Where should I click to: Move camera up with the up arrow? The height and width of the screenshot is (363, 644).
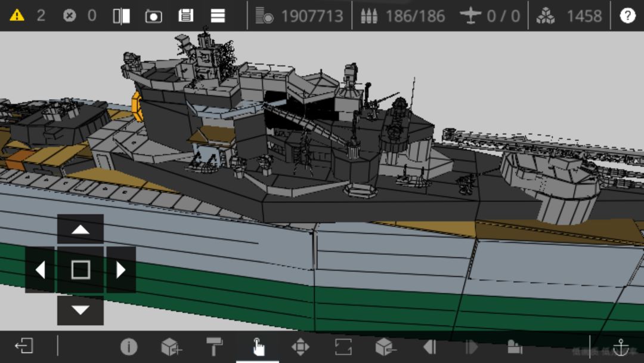(x=80, y=229)
